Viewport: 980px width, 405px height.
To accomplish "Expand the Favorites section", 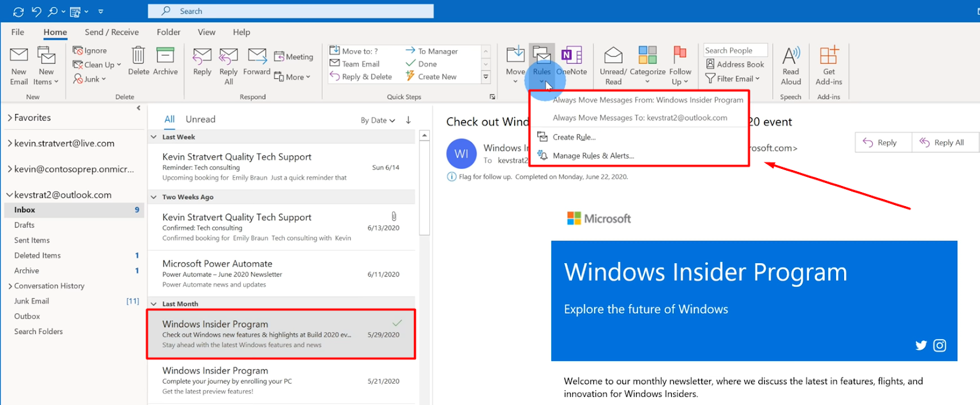I will coord(10,117).
